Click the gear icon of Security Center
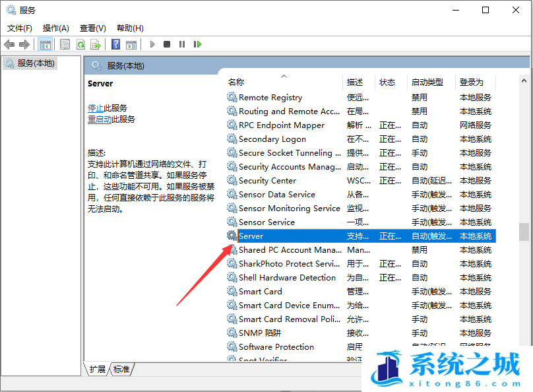Viewport: 533px width, 392px height. click(232, 180)
